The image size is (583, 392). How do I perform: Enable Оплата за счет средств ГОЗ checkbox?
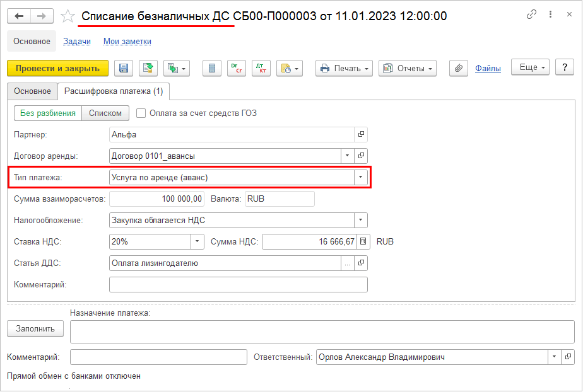(141, 113)
